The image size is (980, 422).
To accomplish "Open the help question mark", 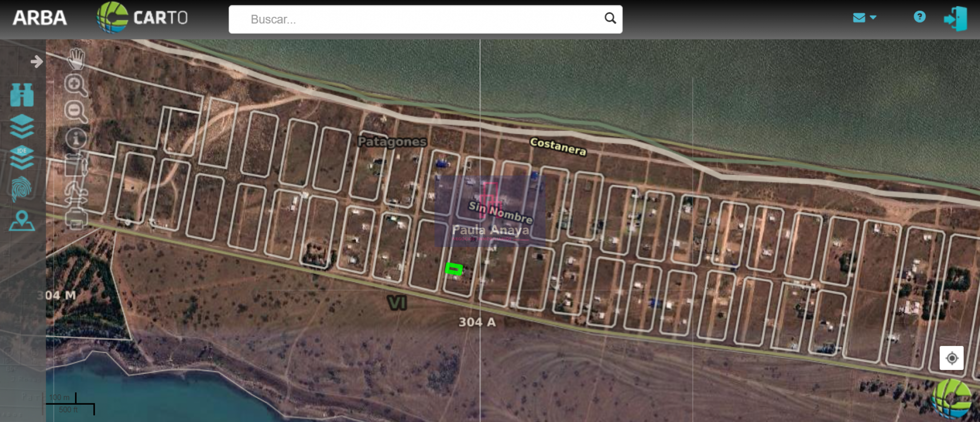I will (x=920, y=17).
